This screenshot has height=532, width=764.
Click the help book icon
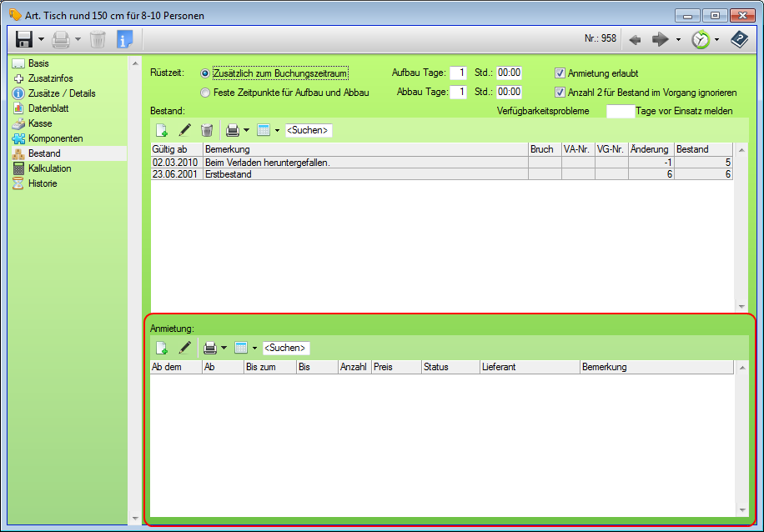[x=739, y=39]
